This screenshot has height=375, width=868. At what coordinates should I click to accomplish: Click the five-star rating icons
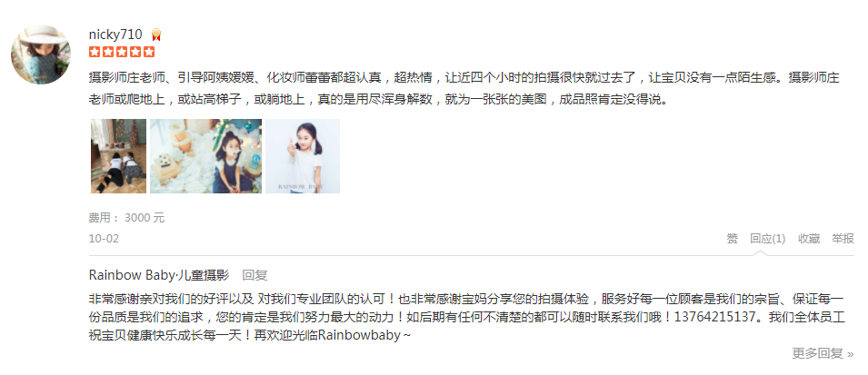coord(122,53)
